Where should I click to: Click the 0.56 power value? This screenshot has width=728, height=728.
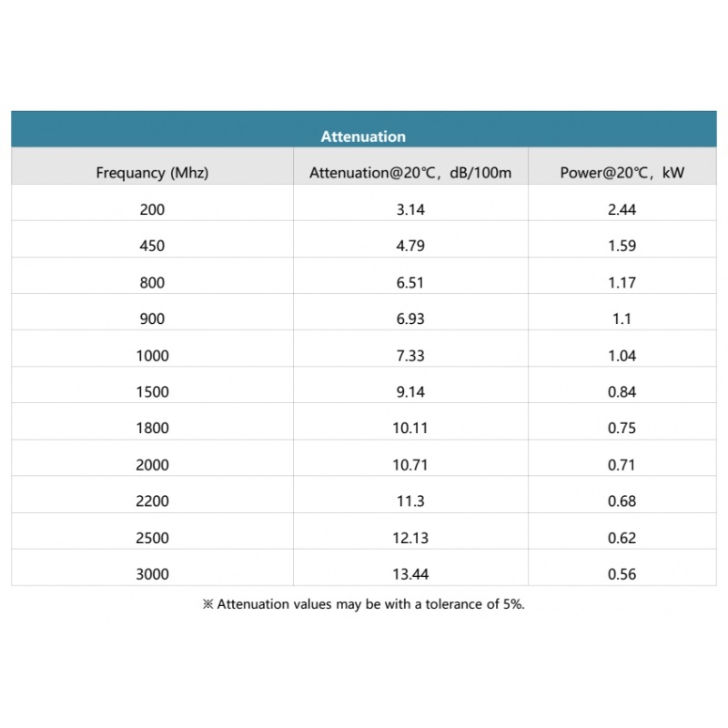click(x=622, y=574)
